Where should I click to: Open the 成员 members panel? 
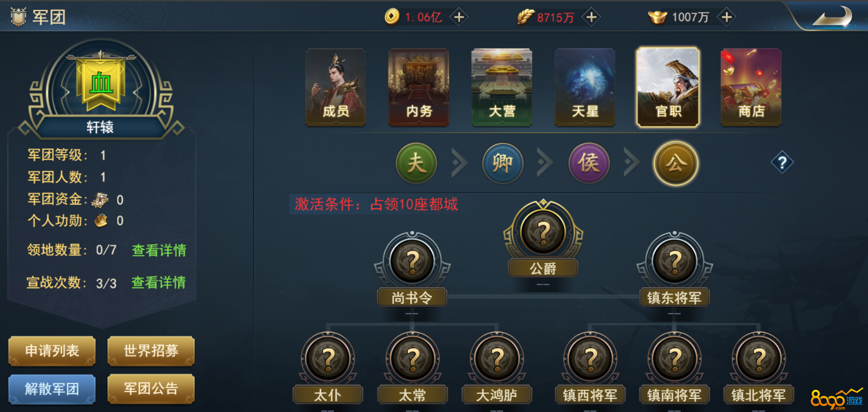336,87
